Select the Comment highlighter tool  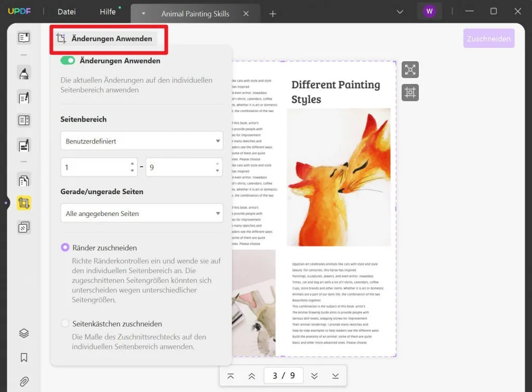(x=24, y=73)
